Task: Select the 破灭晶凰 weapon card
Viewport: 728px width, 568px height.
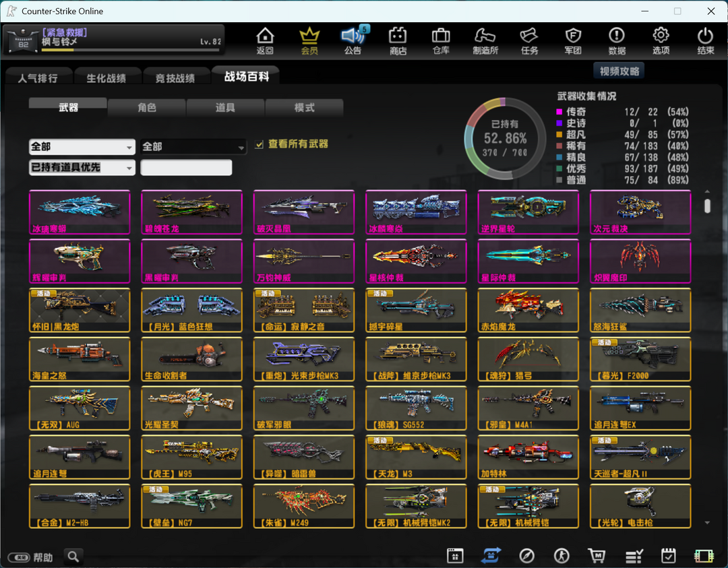Action: coord(304,212)
